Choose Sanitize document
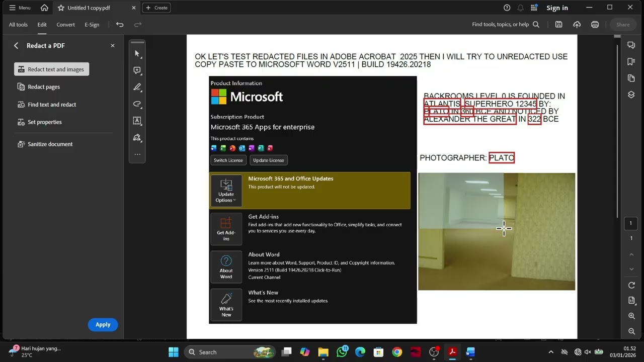 [x=45, y=144]
